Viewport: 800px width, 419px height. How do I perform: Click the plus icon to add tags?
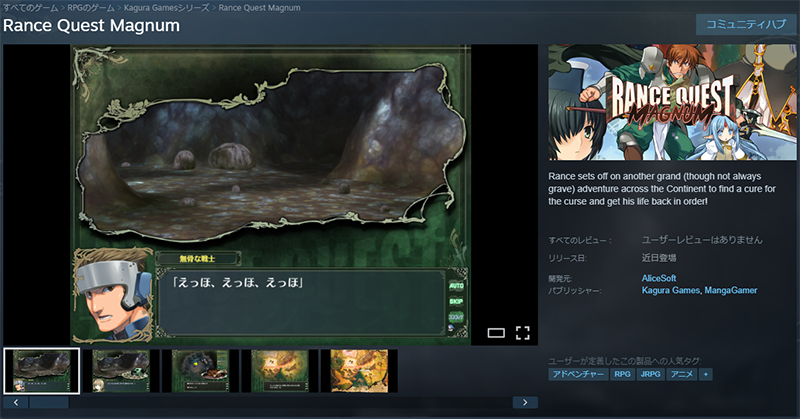(x=706, y=374)
